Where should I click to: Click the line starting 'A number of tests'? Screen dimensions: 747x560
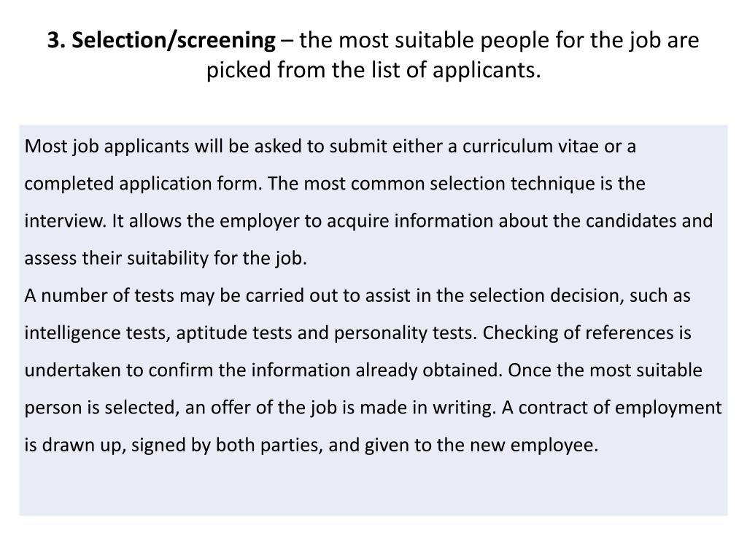pyautogui.click(x=357, y=296)
